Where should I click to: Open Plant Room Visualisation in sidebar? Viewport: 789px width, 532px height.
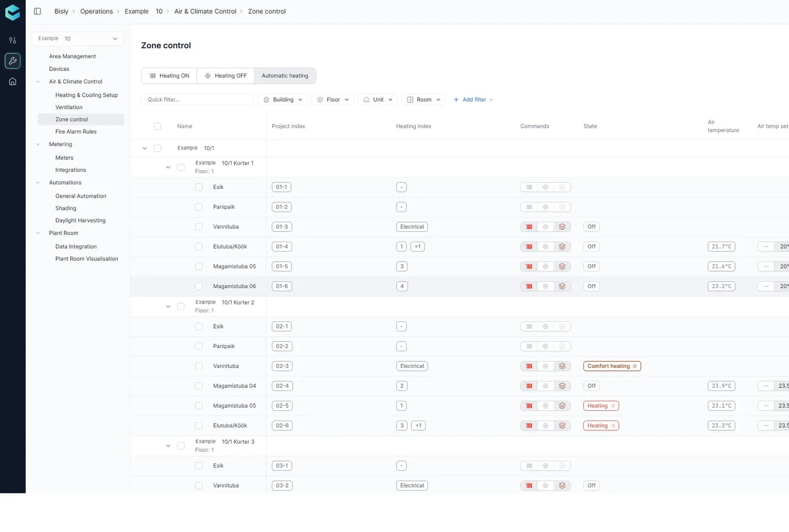pyautogui.click(x=87, y=259)
